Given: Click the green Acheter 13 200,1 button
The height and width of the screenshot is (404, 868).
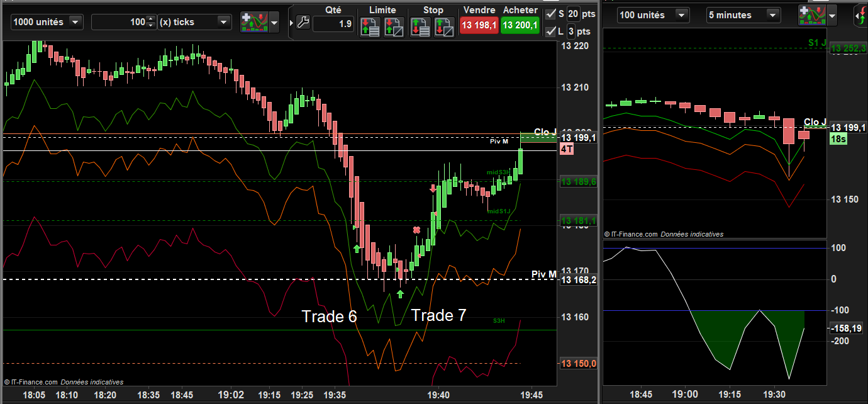Looking at the screenshot, I should click(520, 25).
